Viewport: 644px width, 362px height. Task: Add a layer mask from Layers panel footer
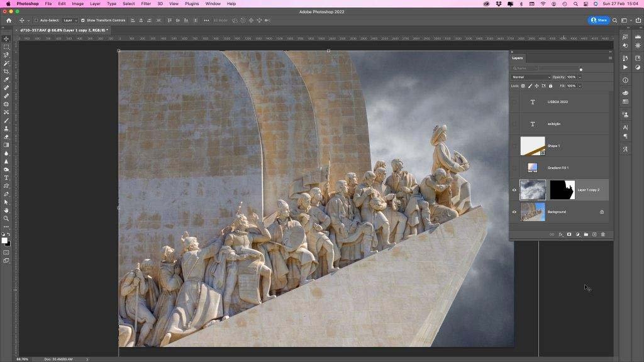point(569,234)
